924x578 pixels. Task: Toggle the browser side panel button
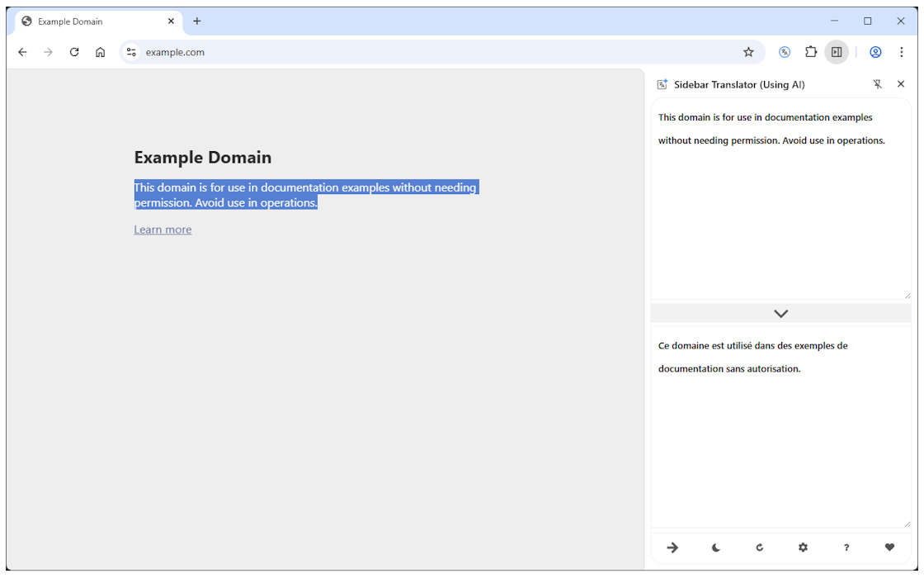coord(837,52)
